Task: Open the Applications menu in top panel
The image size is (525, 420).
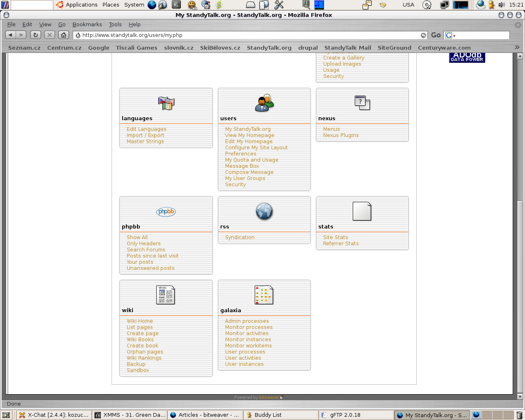Action: click(x=82, y=5)
